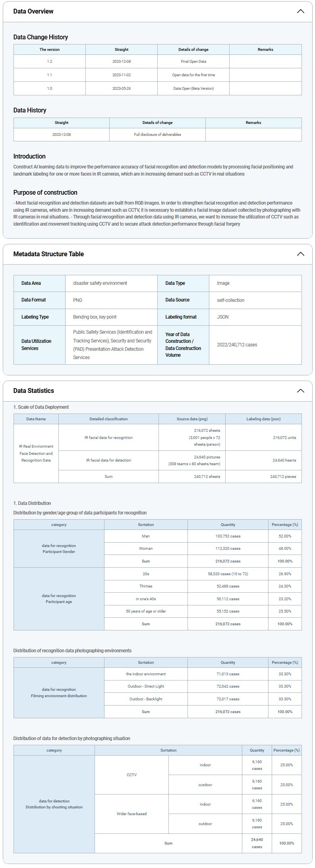Click the Data Statistics section title
The height and width of the screenshot is (868, 315).
(x=34, y=391)
